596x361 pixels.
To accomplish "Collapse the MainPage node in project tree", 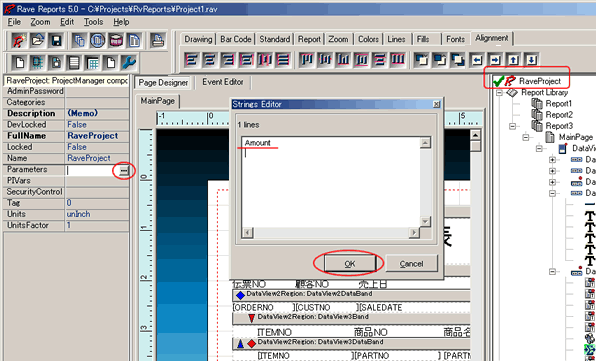I will (x=526, y=137).
